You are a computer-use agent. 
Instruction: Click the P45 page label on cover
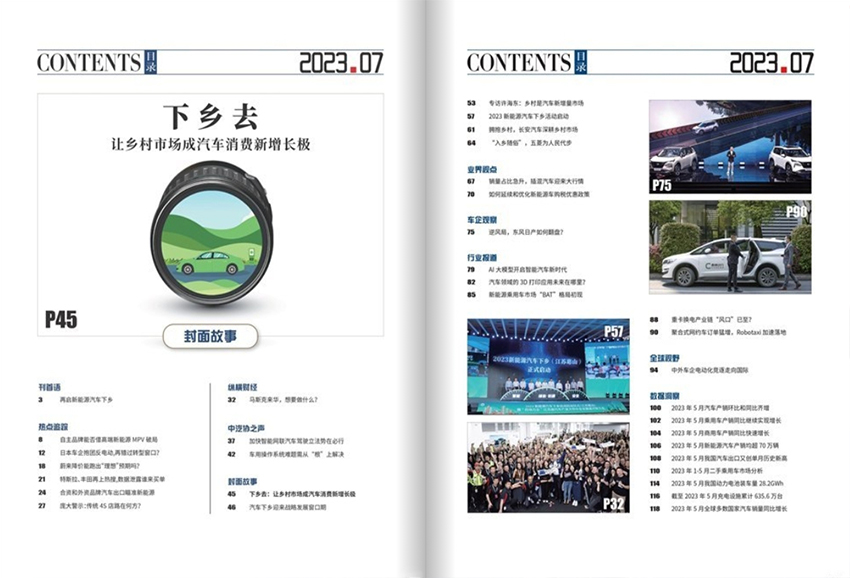(x=61, y=319)
